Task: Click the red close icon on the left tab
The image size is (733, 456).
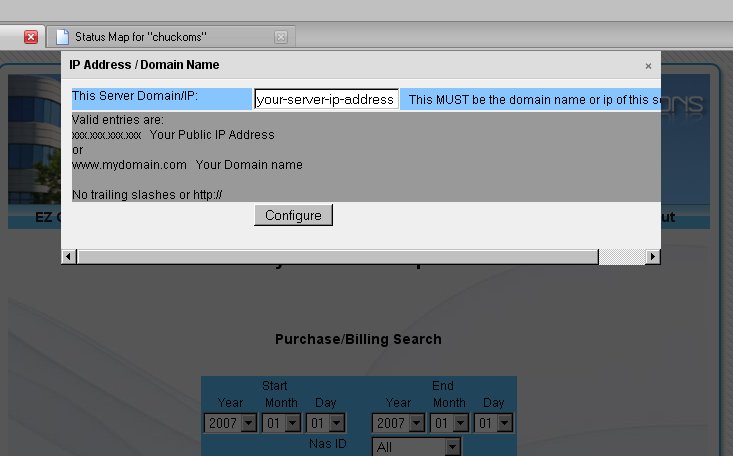Action: [30, 37]
